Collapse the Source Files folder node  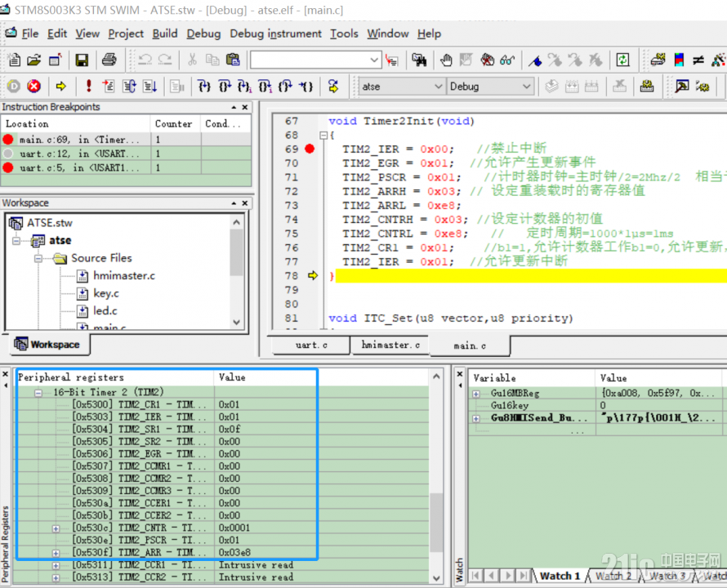(x=38, y=258)
